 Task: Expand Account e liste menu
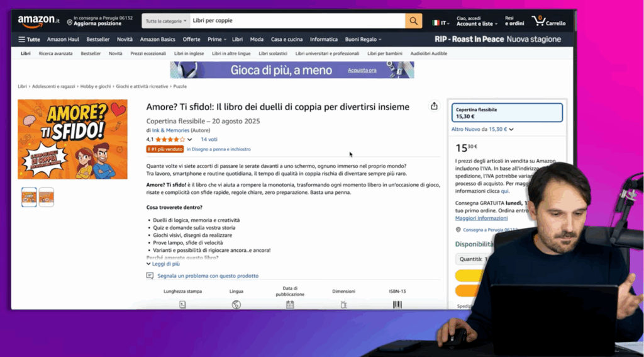(x=477, y=21)
